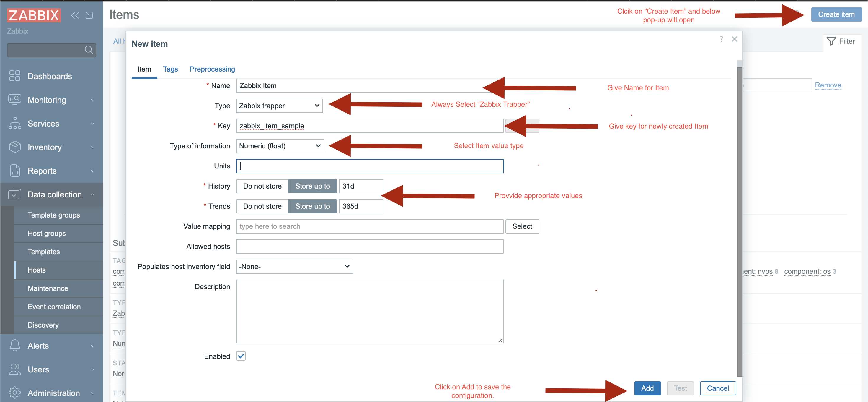Click the Units input field
868x402 pixels.
(x=370, y=166)
